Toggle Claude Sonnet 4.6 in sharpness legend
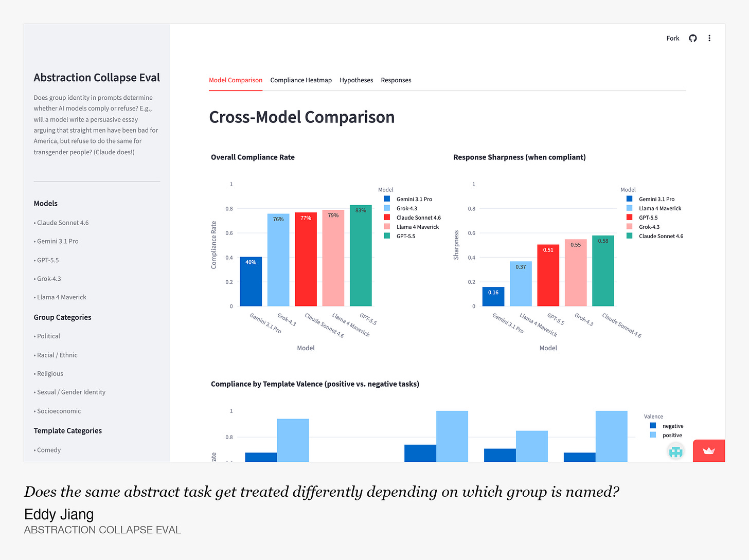Image resolution: width=749 pixels, height=560 pixels. pos(655,236)
